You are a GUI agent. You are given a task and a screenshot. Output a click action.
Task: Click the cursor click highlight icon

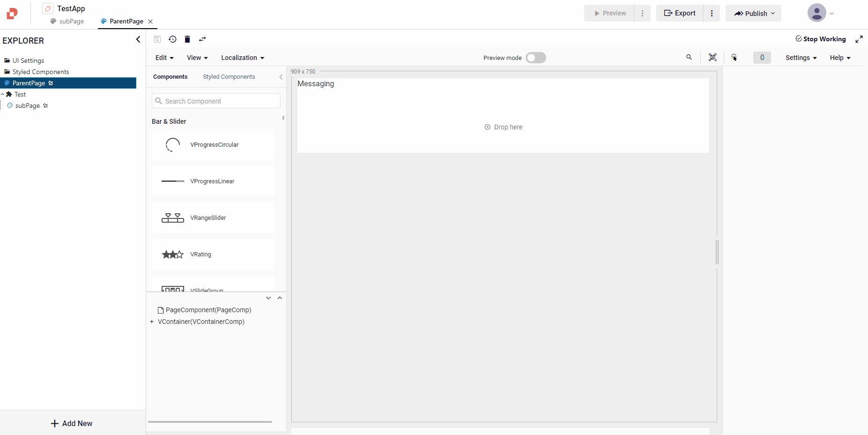click(734, 57)
